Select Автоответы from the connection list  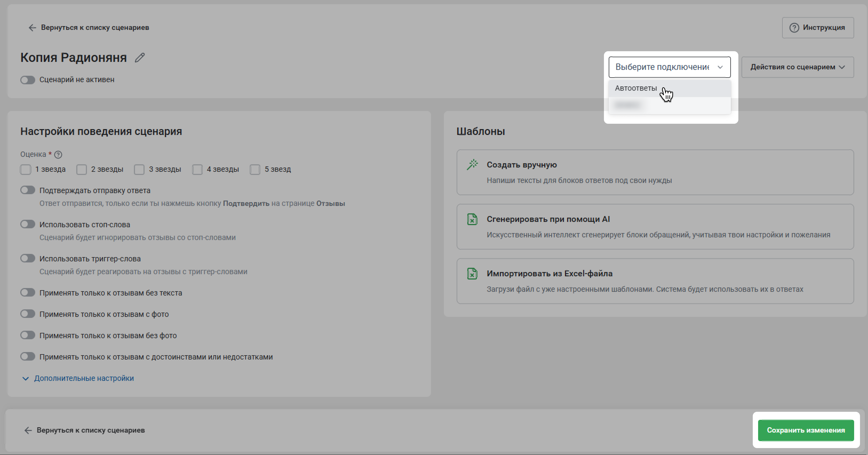point(670,88)
